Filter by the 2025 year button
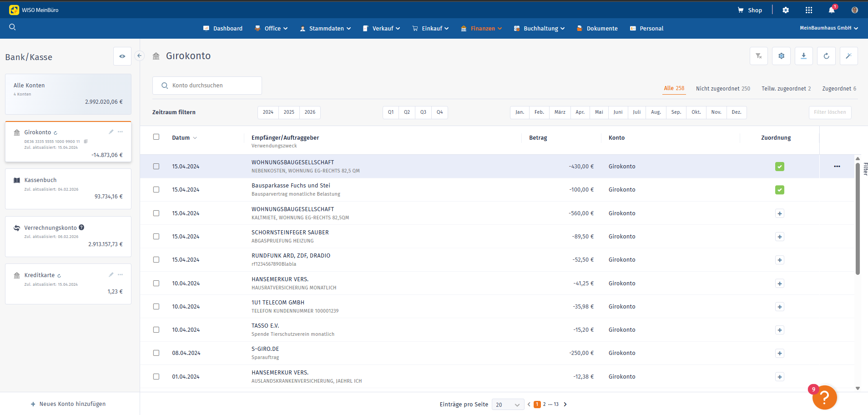 pyautogui.click(x=289, y=112)
